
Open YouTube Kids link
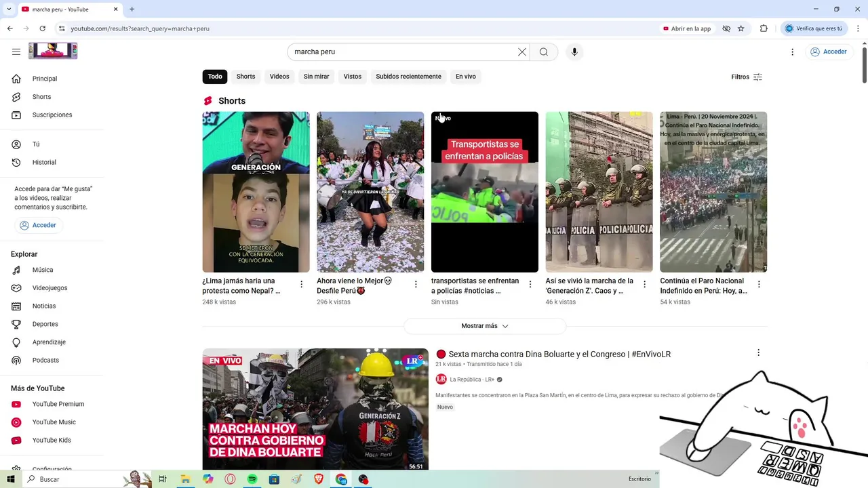tap(53, 440)
